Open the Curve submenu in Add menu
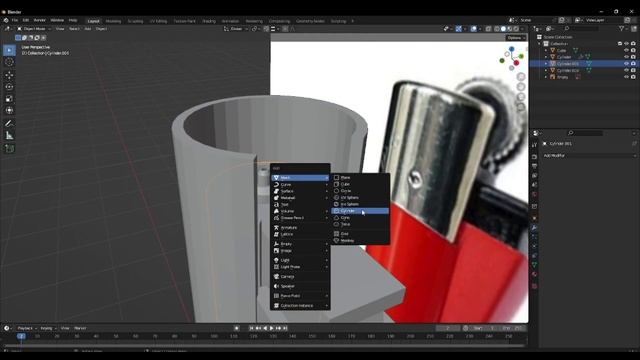This screenshot has height=360, width=640. 300,184
